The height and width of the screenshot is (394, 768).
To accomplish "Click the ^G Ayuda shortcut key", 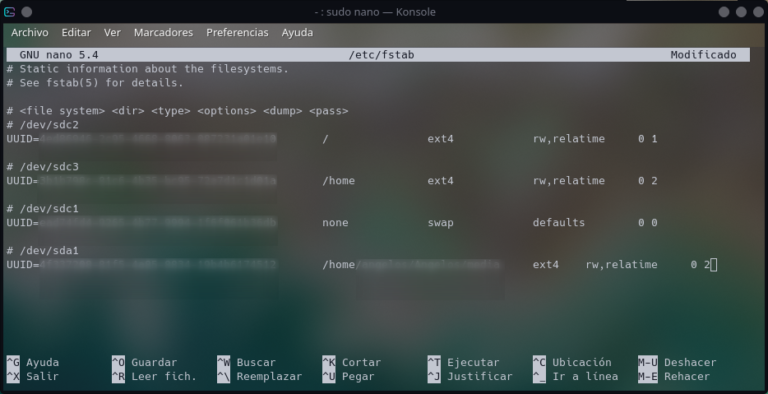I will (x=13, y=363).
